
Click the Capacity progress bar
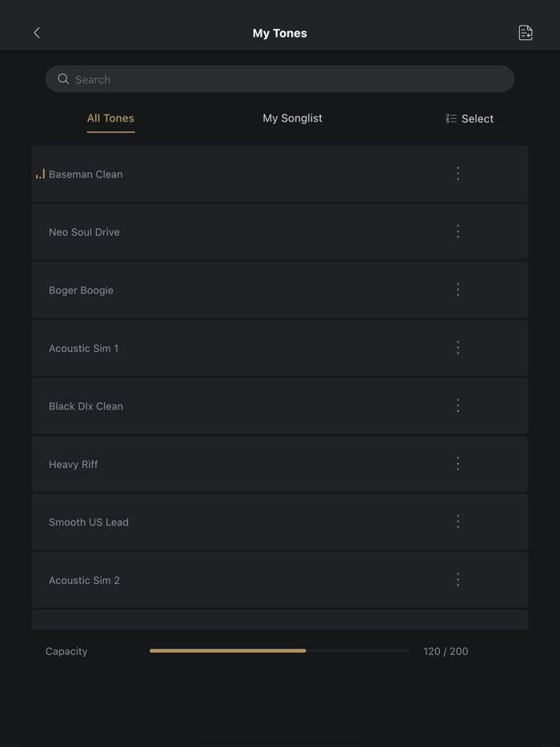pos(279,651)
